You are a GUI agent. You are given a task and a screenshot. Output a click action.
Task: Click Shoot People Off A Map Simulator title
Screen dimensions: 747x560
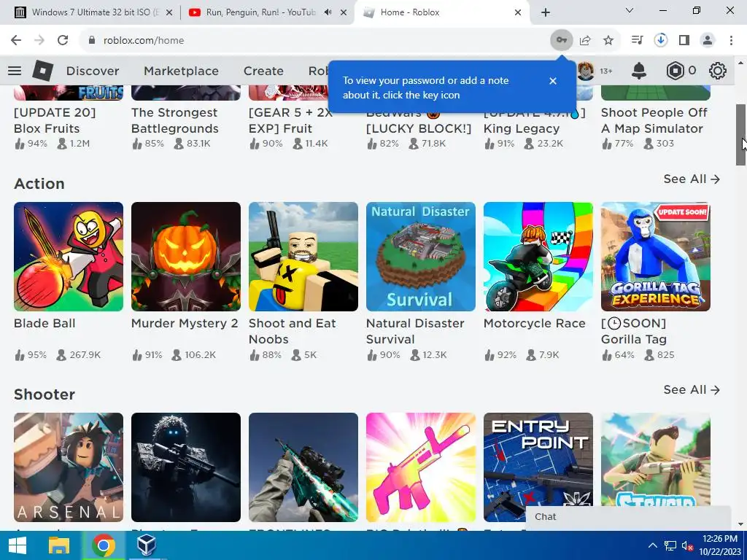point(654,120)
